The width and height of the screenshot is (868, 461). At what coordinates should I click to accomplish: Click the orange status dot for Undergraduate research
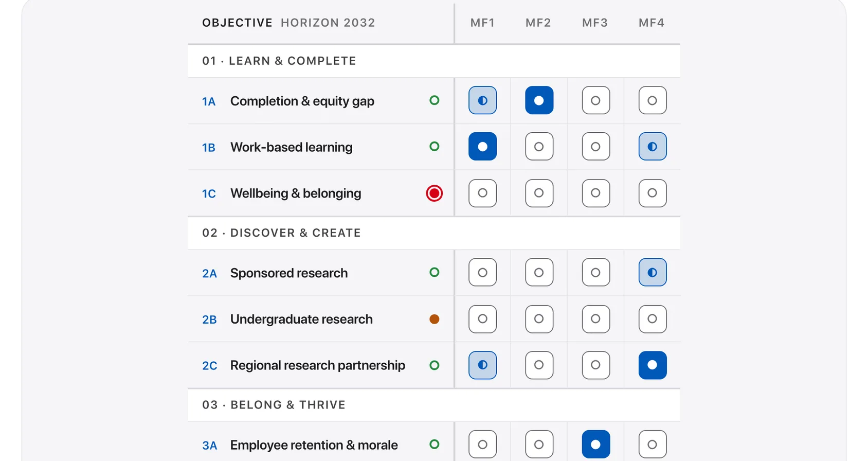(x=435, y=319)
